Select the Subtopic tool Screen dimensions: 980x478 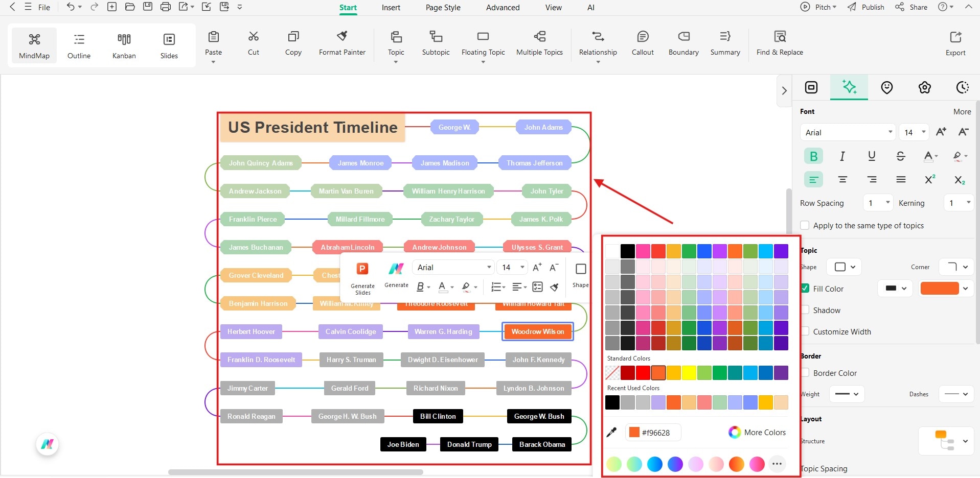pos(436,43)
